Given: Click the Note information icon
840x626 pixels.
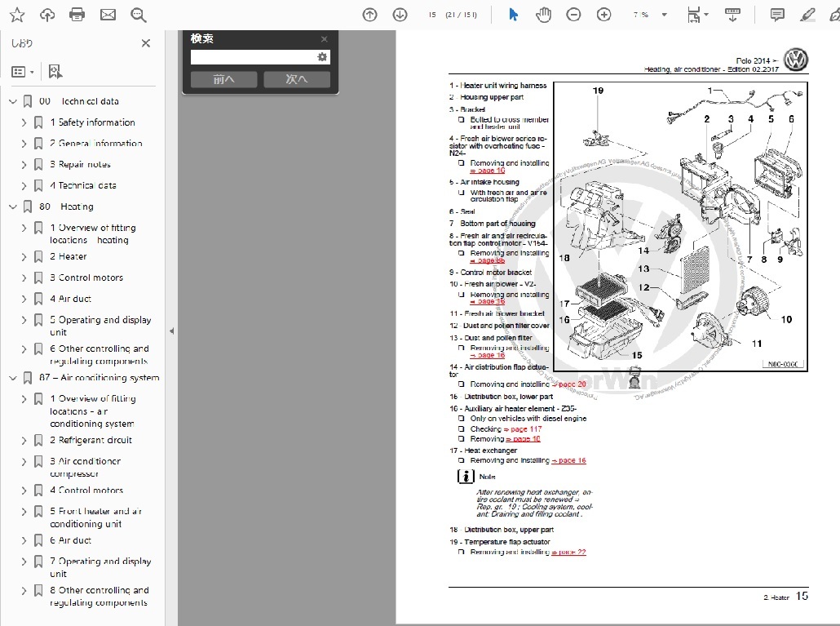Looking at the screenshot, I should coord(466,476).
